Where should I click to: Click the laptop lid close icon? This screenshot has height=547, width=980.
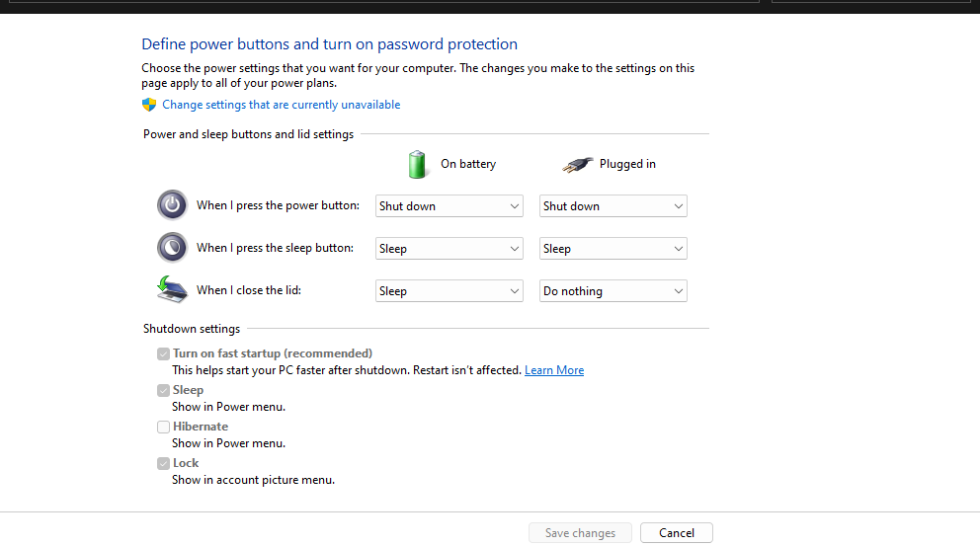[172, 289]
